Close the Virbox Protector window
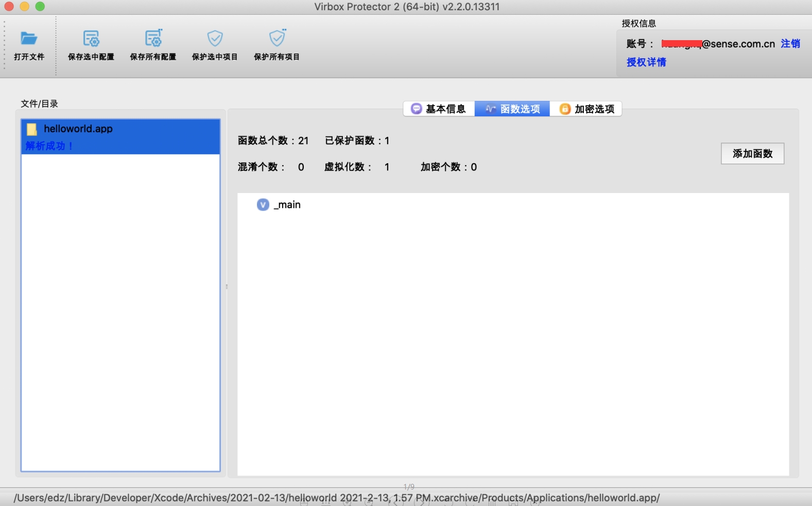The width and height of the screenshot is (812, 506). [x=9, y=6]
